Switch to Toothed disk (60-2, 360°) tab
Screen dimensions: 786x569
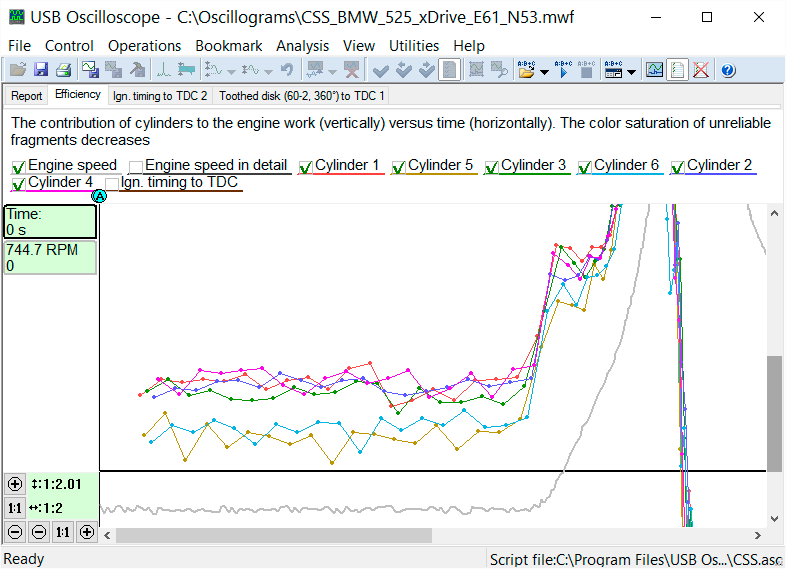pos(301,96)
